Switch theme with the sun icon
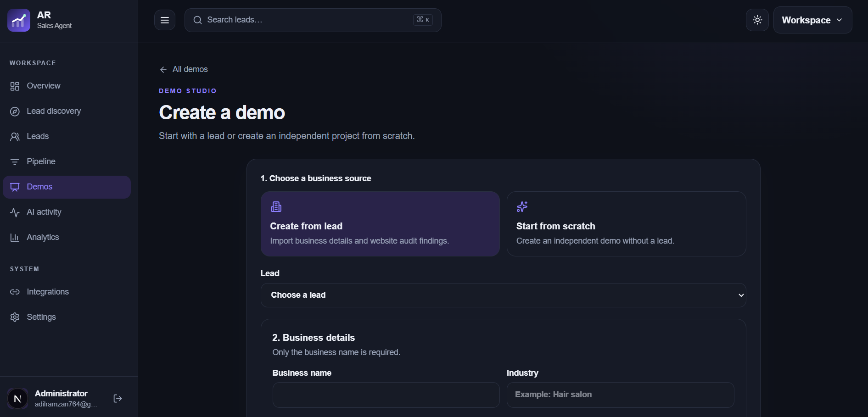This screenshot has height=417, width=868. click(757, 20)
